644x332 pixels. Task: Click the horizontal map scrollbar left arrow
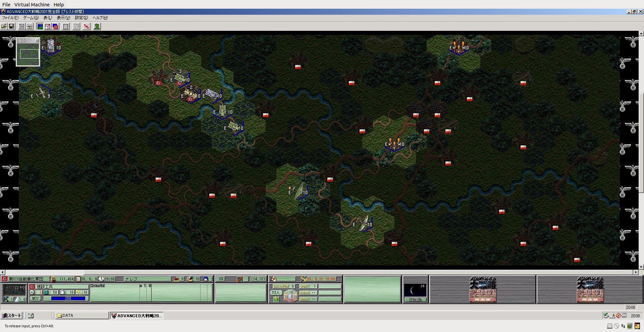tap(2, 272)
